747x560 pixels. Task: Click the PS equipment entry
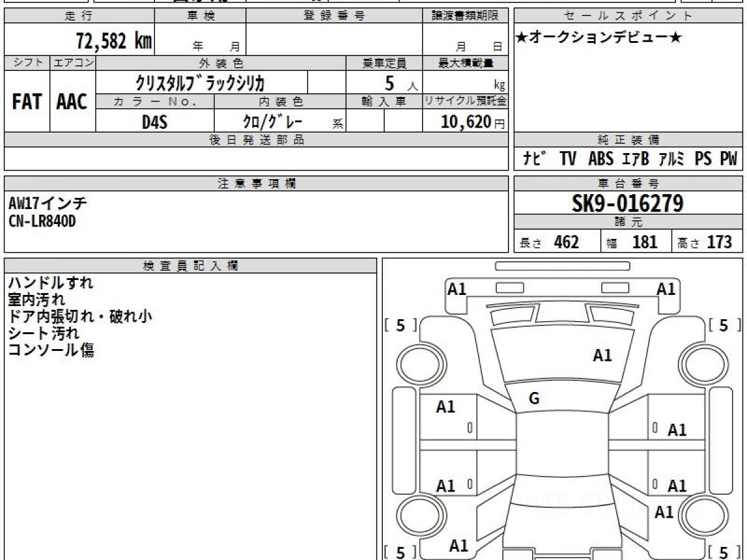click(x=703, y=159)
